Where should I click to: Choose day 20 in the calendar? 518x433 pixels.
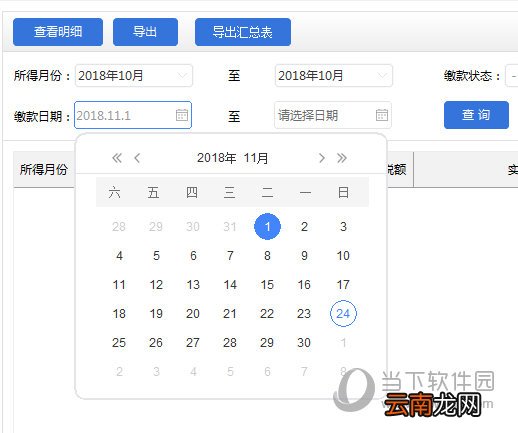(193, 314)
